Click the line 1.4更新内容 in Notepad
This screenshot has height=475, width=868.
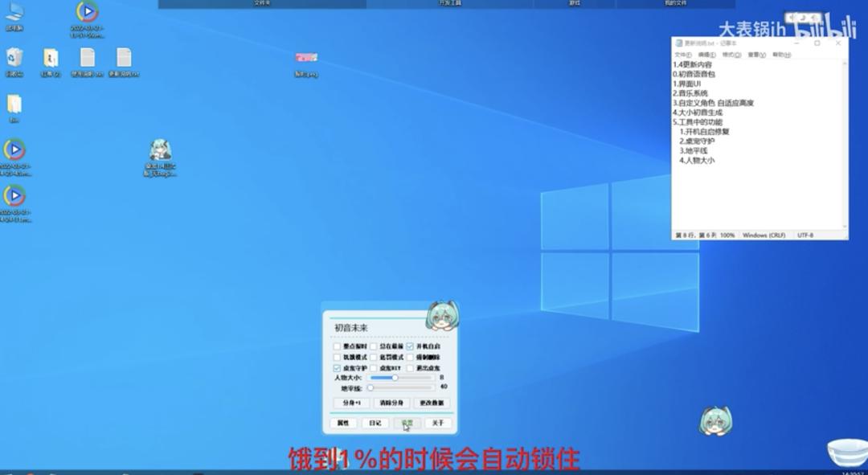click(692, 65)
